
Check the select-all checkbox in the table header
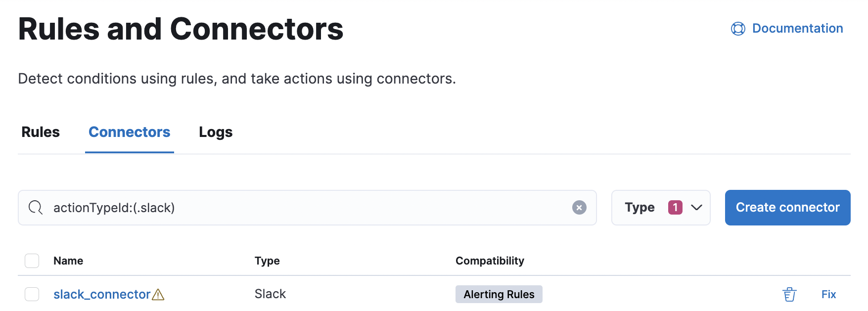coord(32,261)
